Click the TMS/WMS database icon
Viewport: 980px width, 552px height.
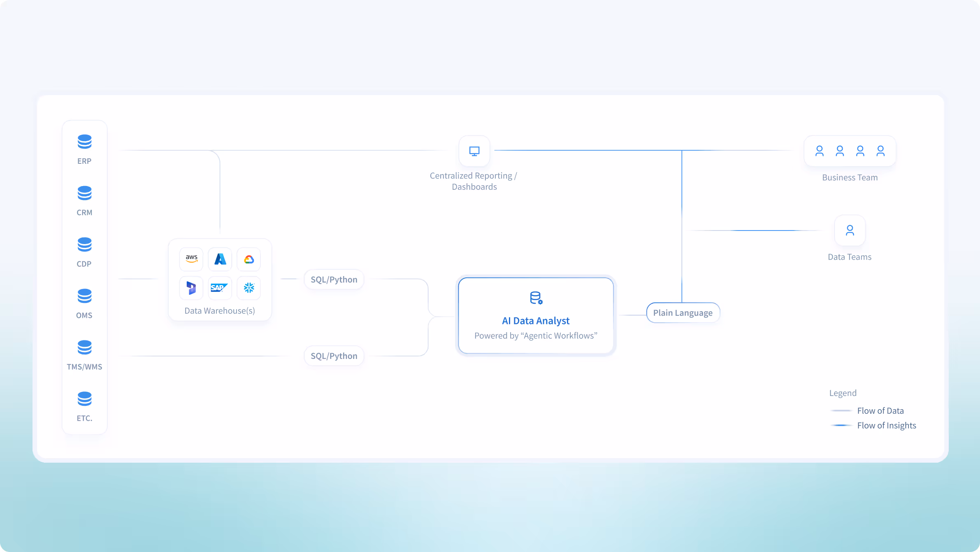(x=84, y=347)
